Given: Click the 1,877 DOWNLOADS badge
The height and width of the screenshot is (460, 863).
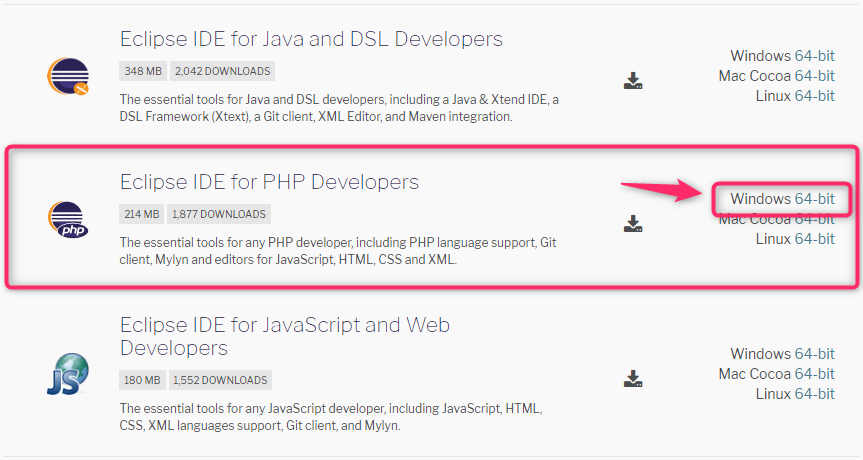Looking at the screenshot, I should (x=219, y=214).
